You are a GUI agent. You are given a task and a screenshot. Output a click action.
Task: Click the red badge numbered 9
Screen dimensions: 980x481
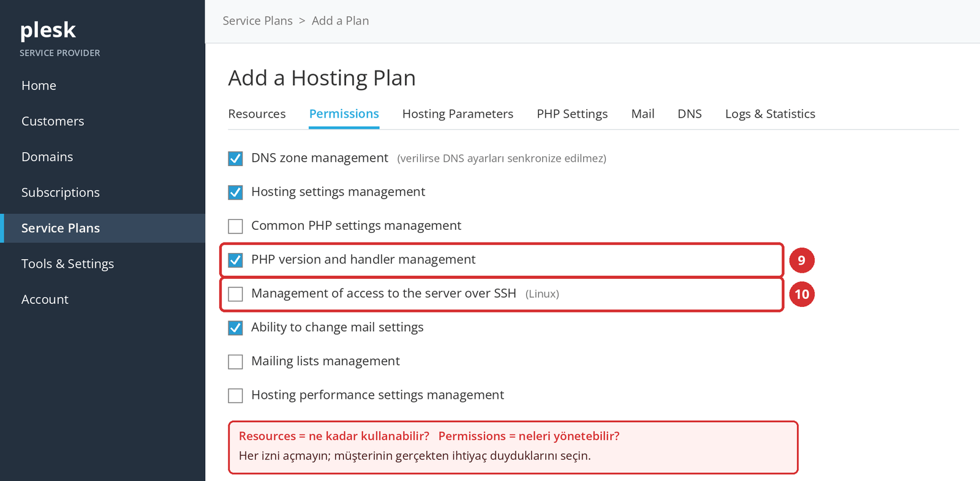(801, 260)
